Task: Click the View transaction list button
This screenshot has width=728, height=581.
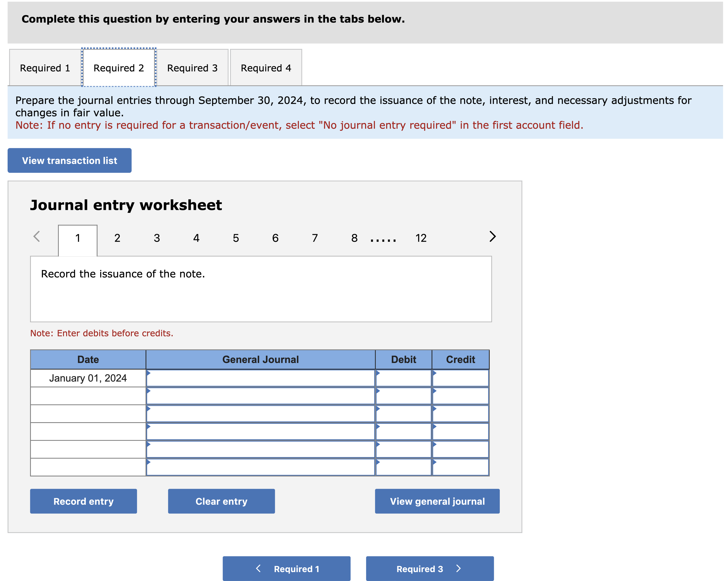Action: (x=70, y=161)
